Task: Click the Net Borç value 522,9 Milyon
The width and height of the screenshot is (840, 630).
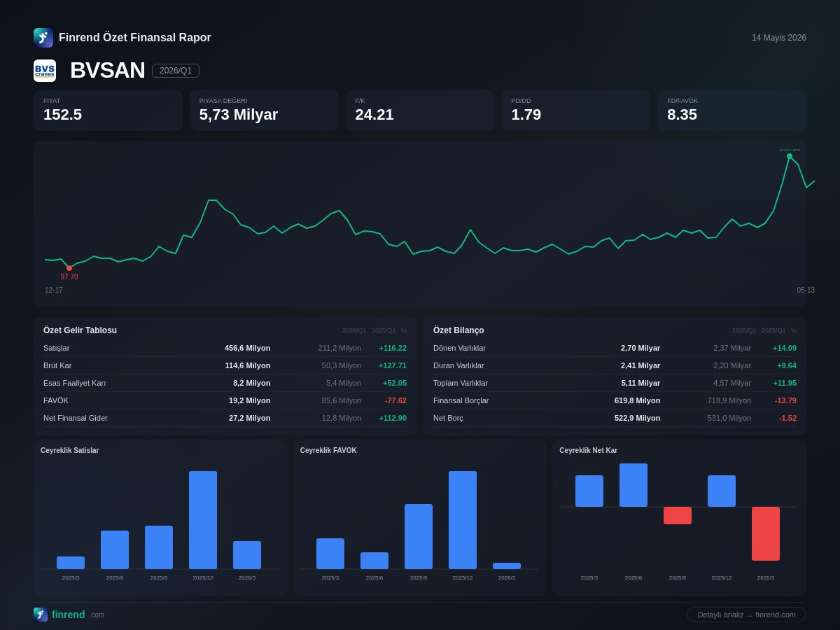Action: coord(638,418)
